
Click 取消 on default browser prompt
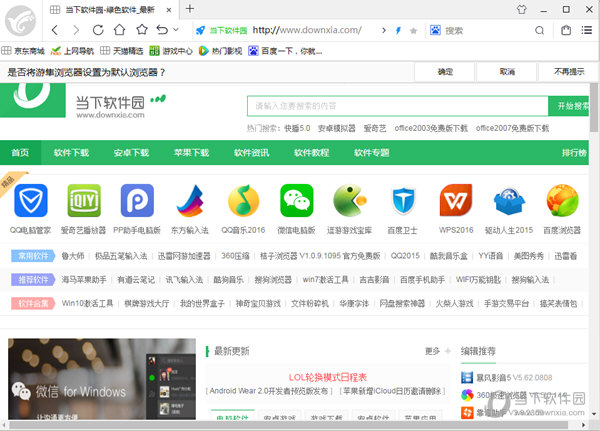pyautogui.click(x=507, y=72)
